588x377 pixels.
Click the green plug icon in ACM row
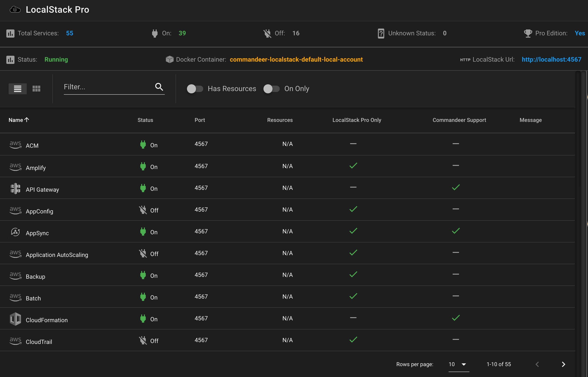coord(143,145)
